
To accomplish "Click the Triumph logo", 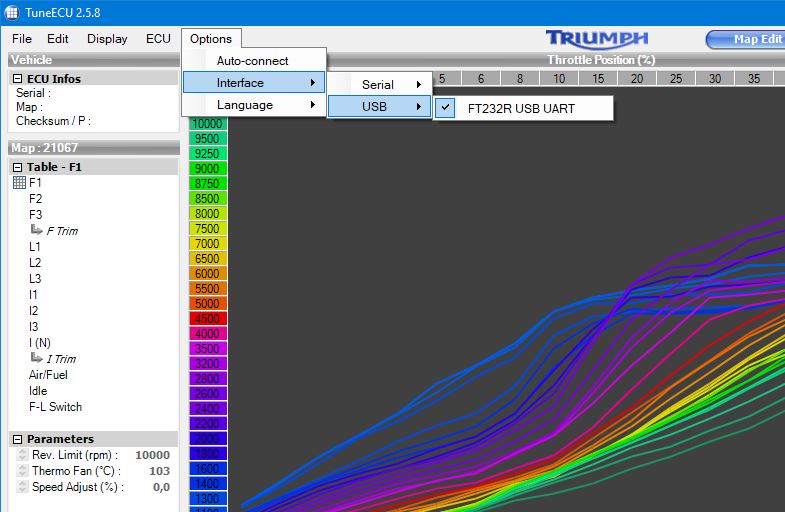I will pyautogui.click(x=596, y=38).
